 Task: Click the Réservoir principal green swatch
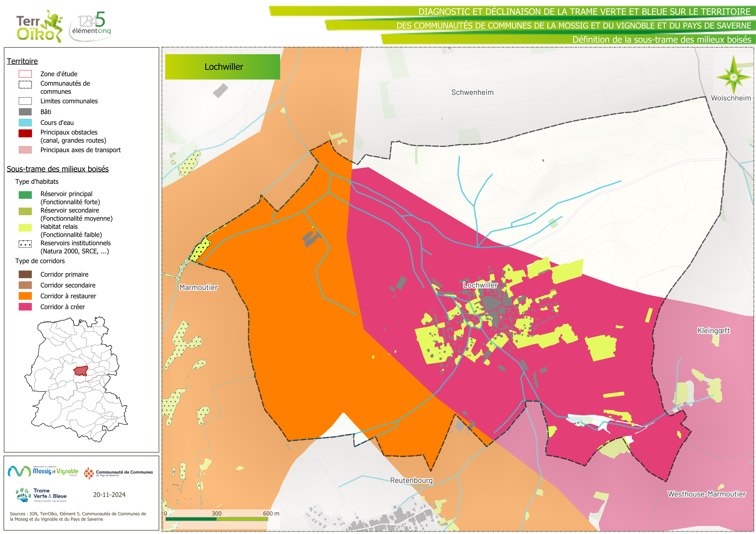click(25, 195)
